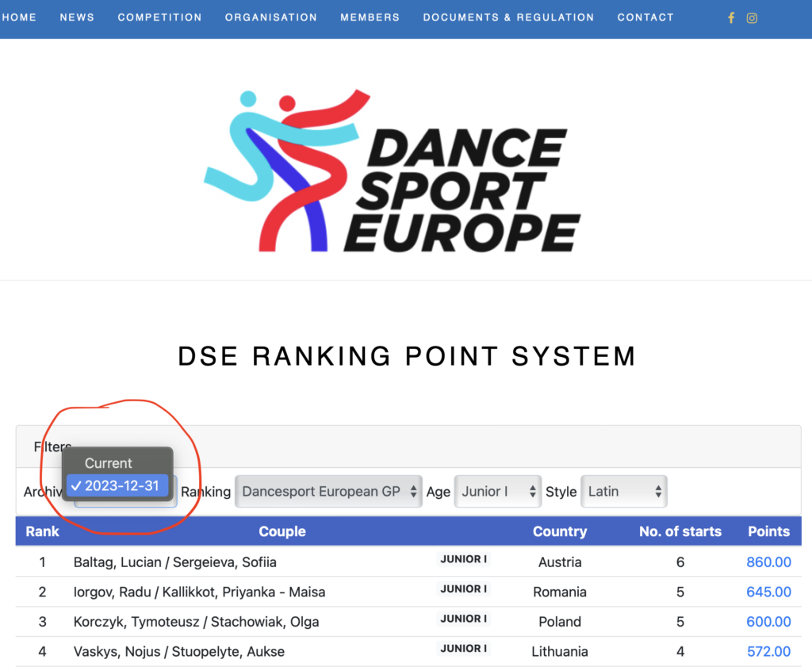This screenshot has height=671, width=812.
Task: Click the Poland country cell
Action: pyautogui.click(x=560, y=622)
